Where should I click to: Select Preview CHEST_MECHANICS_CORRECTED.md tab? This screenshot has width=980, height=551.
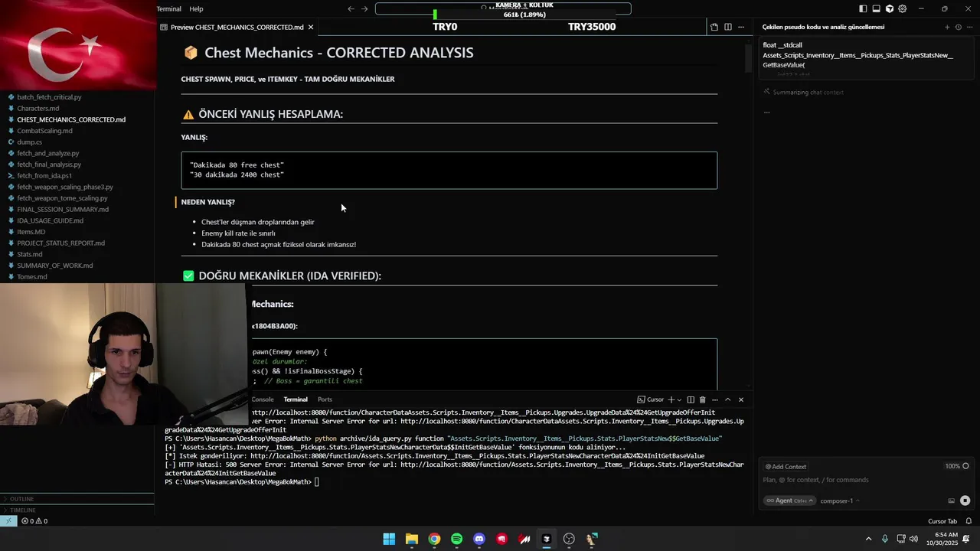point(236,27)
